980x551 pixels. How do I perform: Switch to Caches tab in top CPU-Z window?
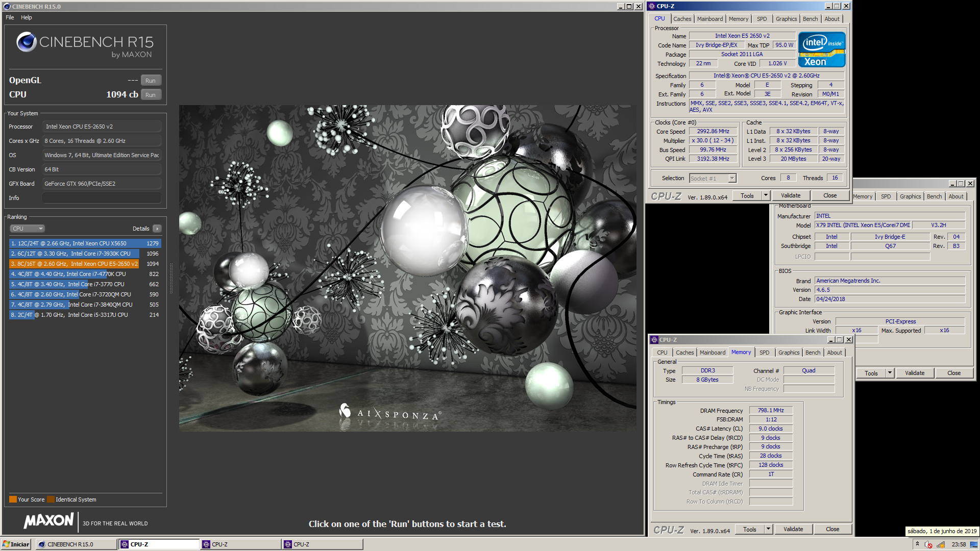coord(682,19)
